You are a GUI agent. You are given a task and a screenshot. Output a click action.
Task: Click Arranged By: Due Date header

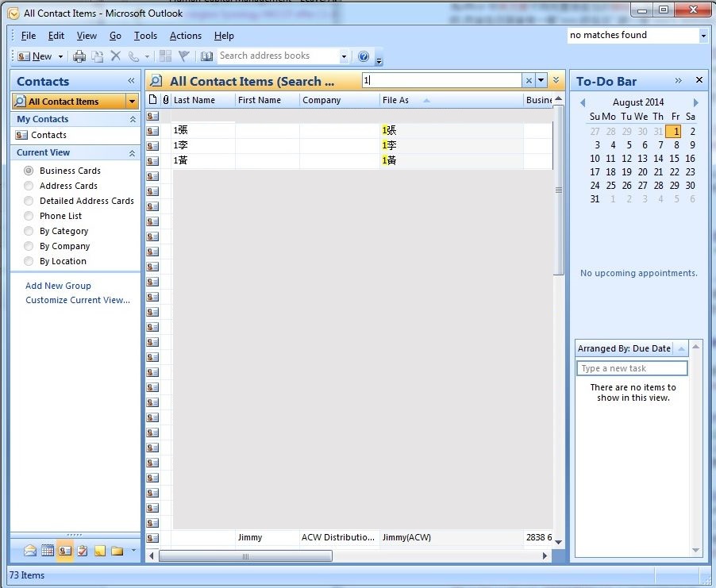[x=624, y=348]
